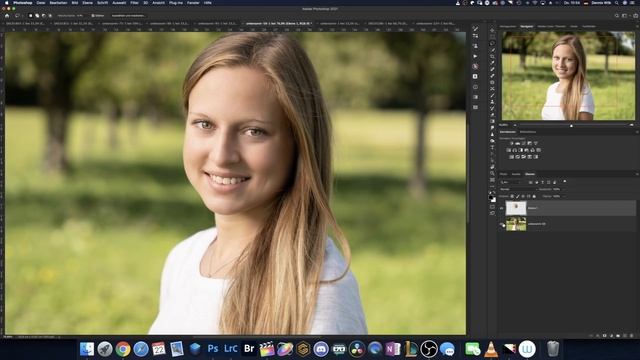Add a Vibrance adjustment layer
This screenshot has height=360, width=640.
(x=536, y=143)
